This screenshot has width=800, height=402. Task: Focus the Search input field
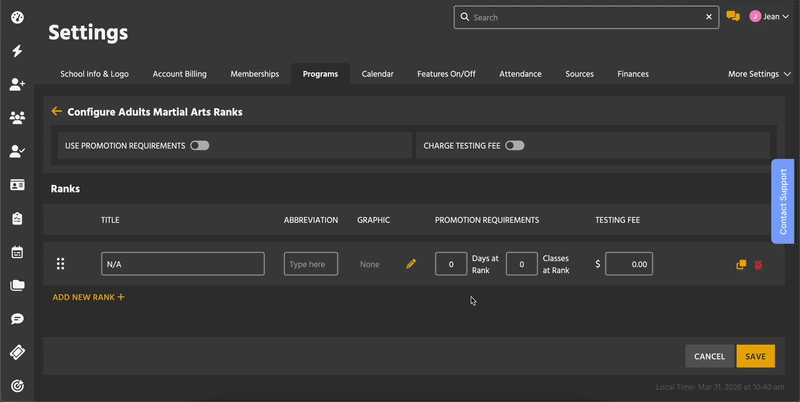click(x=587, y=17)
